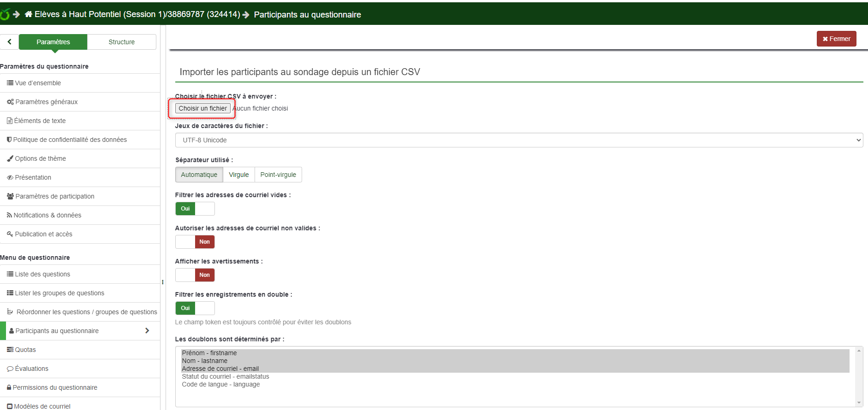Toggle Filtrer les enregistrements en double
The height and width of the screenshot is (410, 868).
point(195,308)
